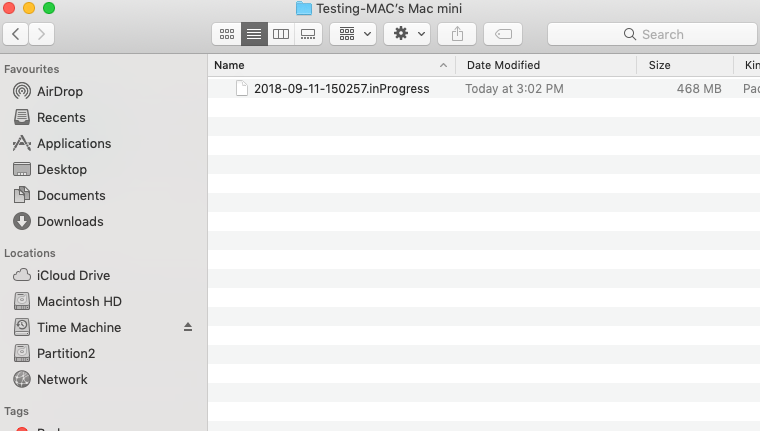Click the AirDrop radar icon
This screenshot has height=431, width=760.
pyautogui.click(x=22, y=91)
